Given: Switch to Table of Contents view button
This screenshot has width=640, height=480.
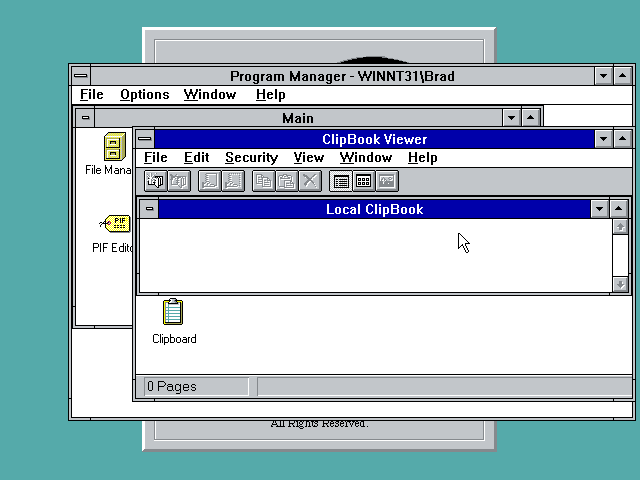Looking at the screenshot, I should coord(340,181).
